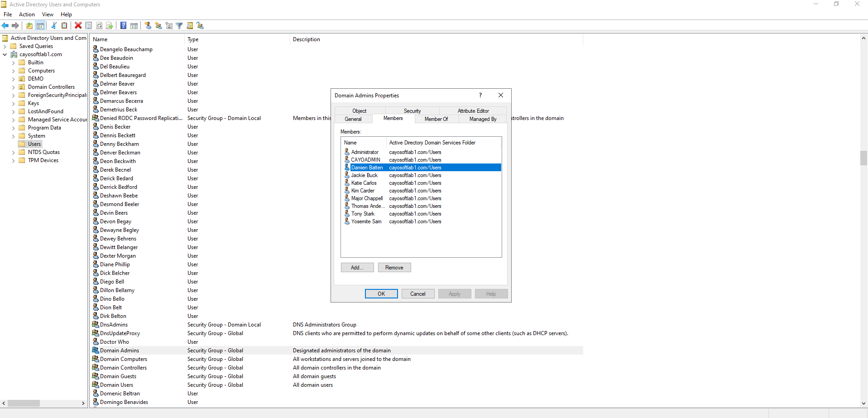The image size is (868, 418).
Task: Collapse the cayosoftlab1.com domain node
Action: (5, 55)
